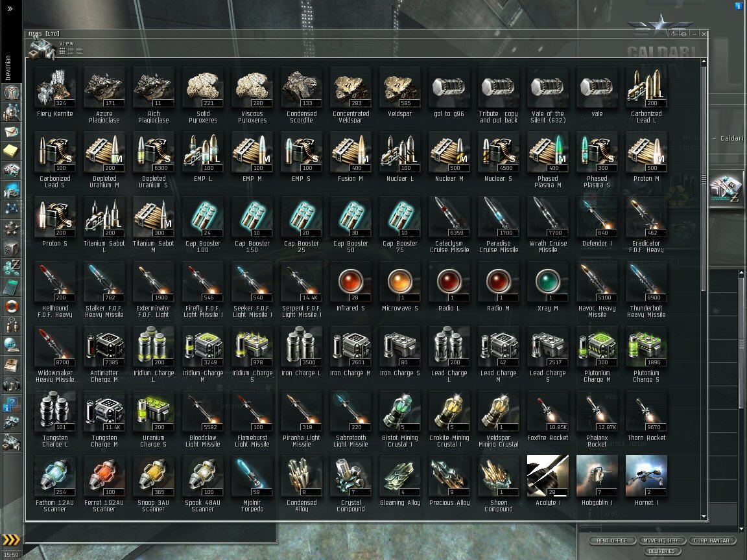This screenshot has height=560, width=747.
Task: Expand the sidebar with double chevron
Action: [x=10, y=8]
